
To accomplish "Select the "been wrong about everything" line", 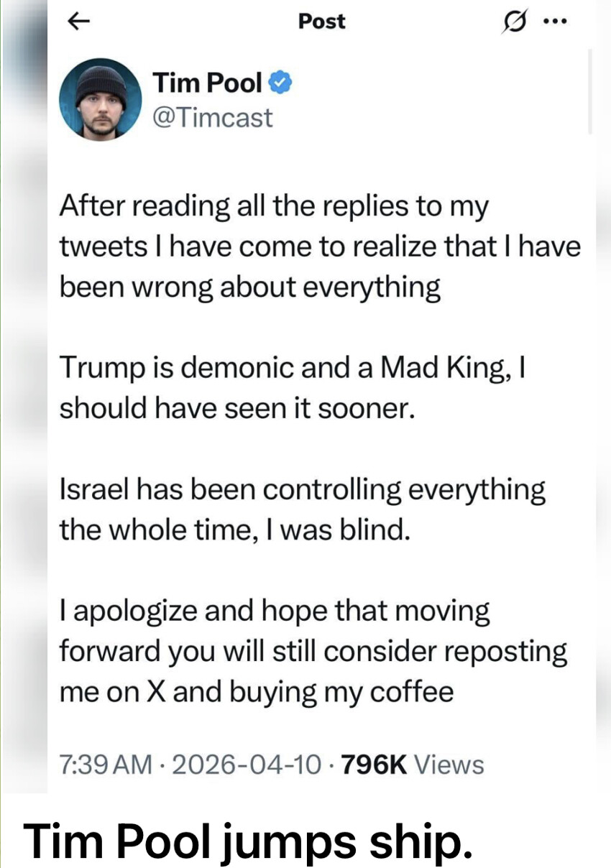I will pos(249,287).
